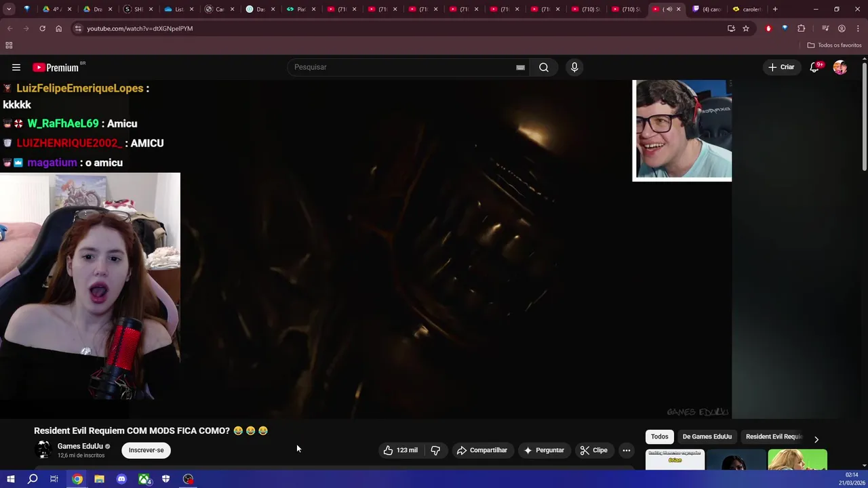Screen dimensions: 868x488
Task: Open the on-screen keyboard icon in search
Action: pyautogui.click(x=520, y=67)
